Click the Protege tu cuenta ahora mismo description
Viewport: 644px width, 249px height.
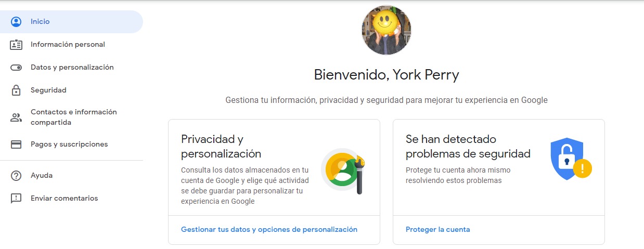[458, 175]
